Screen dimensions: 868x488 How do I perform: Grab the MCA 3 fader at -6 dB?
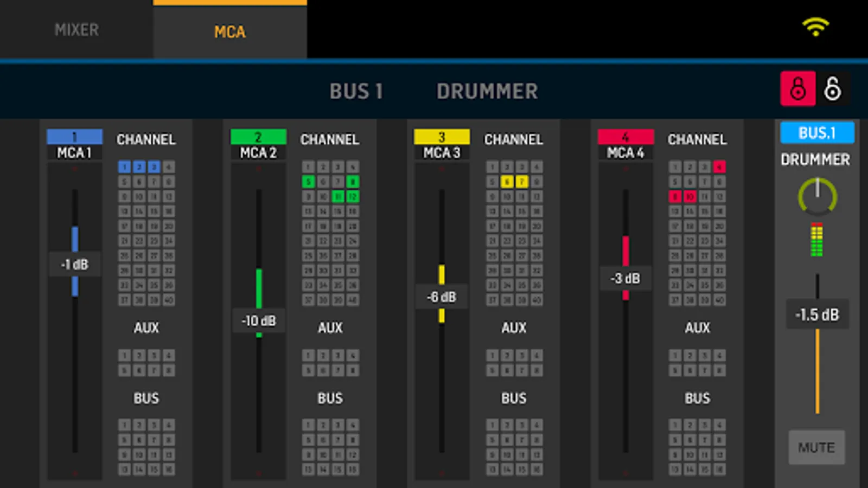pyautogui.click(x=442, y=297)
